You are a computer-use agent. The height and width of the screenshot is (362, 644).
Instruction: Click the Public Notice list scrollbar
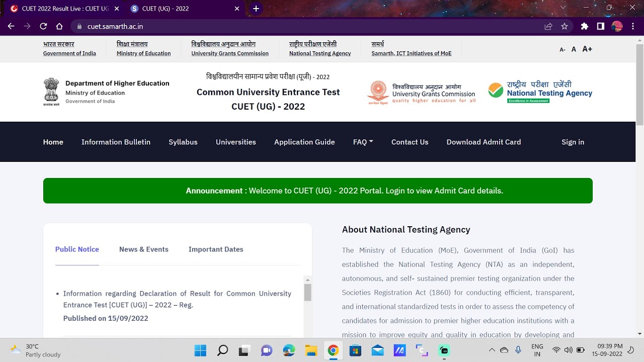(308, 292)
